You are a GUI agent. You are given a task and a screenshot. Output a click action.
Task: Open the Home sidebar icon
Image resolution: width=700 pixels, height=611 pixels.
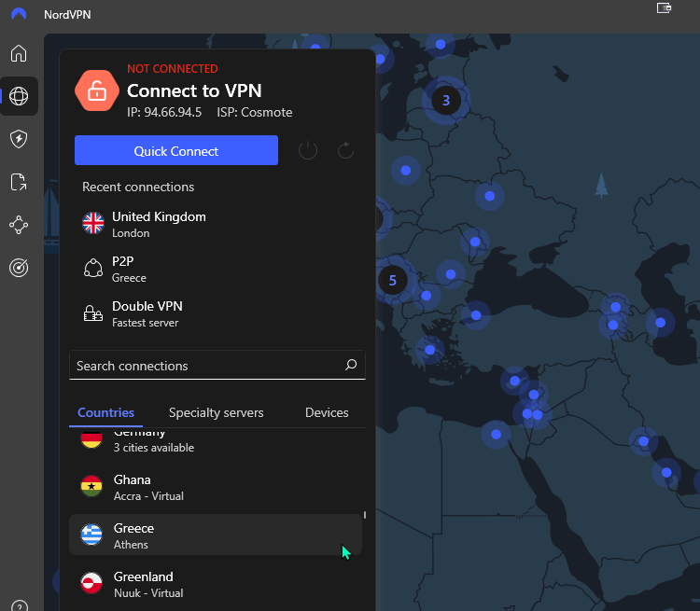click(x=19, y=53)
